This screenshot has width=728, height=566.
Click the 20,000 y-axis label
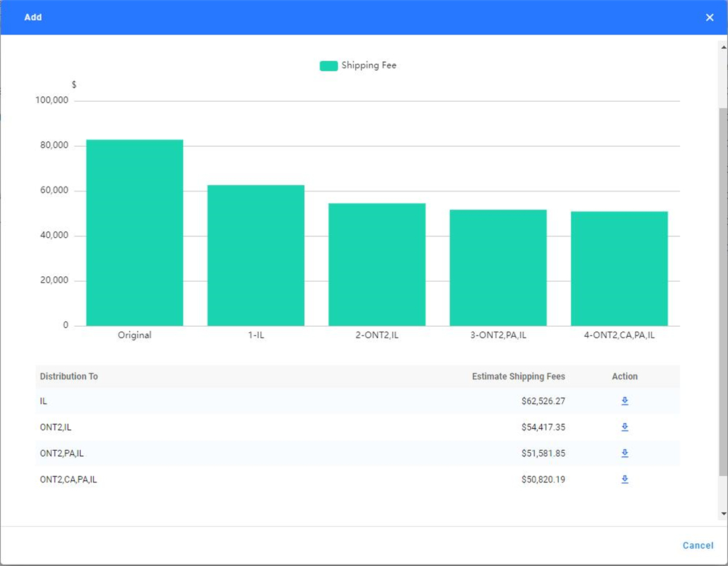tap(54, 280)
